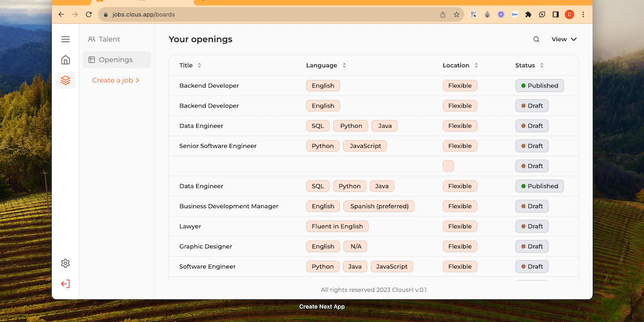
Task: Open the hamburger menu in sidebar
Action: click(65, 39)
